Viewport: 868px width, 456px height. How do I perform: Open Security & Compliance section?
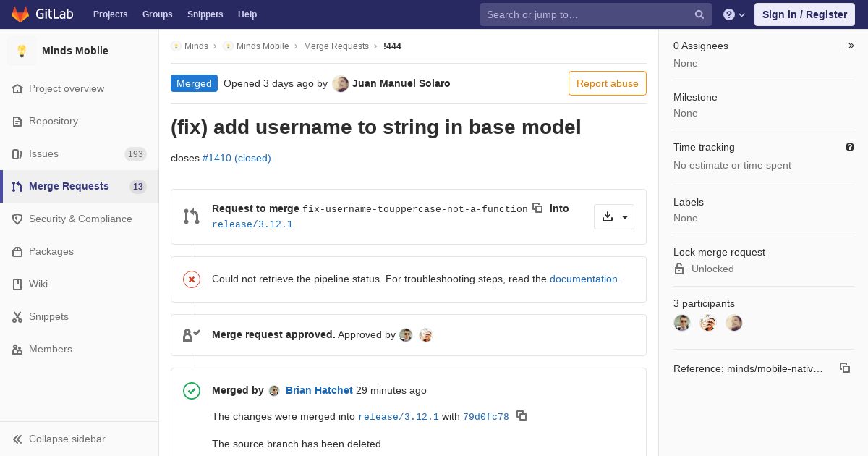80,219
